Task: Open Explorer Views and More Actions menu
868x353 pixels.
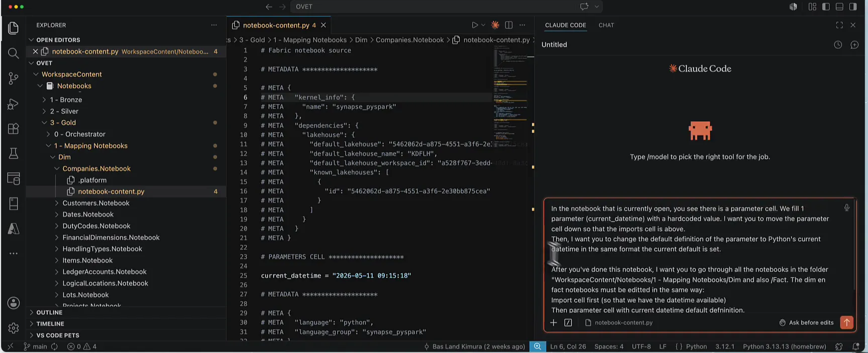Action: 214,25
